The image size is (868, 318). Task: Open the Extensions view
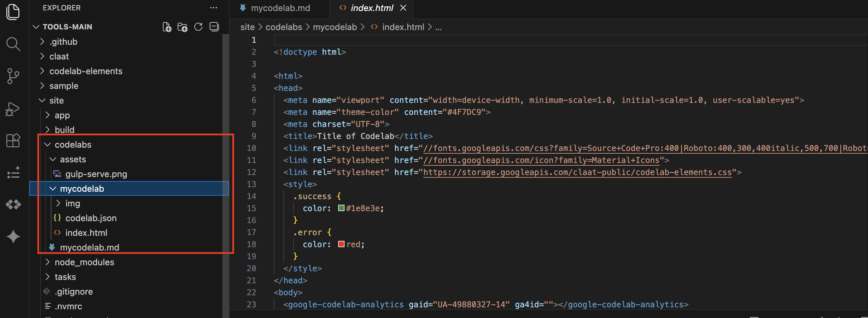[13, 141]
